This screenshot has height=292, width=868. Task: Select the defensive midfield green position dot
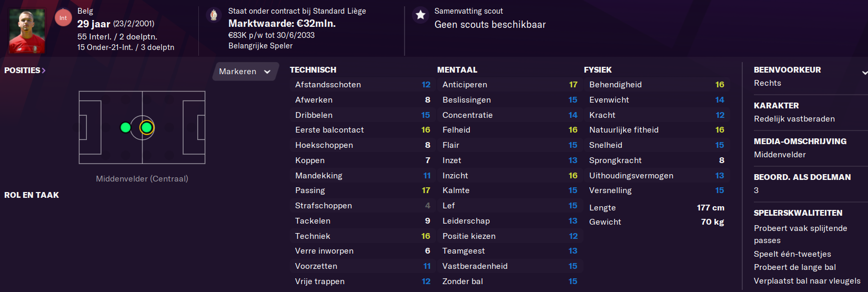click(125, 127)
